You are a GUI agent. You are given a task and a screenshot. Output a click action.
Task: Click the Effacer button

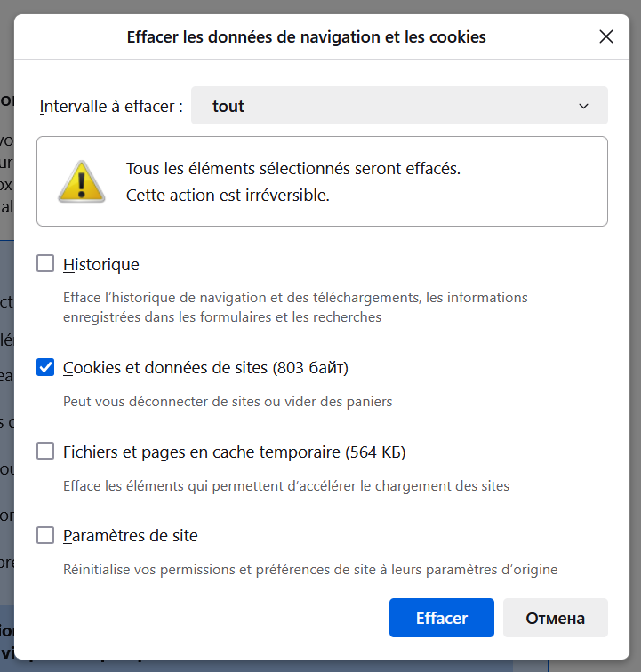coord(442,618)
